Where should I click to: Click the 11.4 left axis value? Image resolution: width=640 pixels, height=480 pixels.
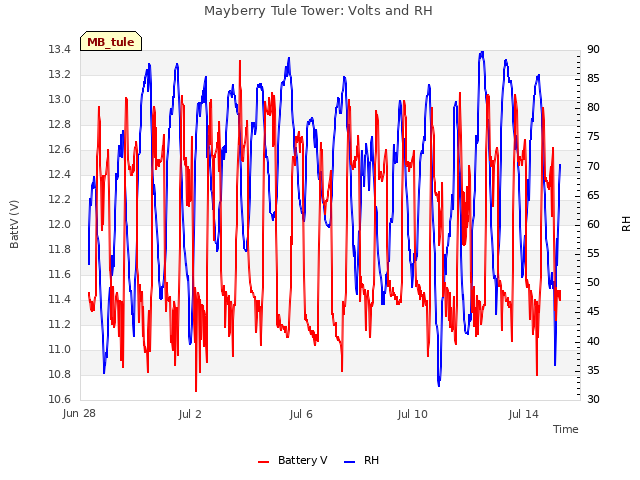(x=60, y=300)
